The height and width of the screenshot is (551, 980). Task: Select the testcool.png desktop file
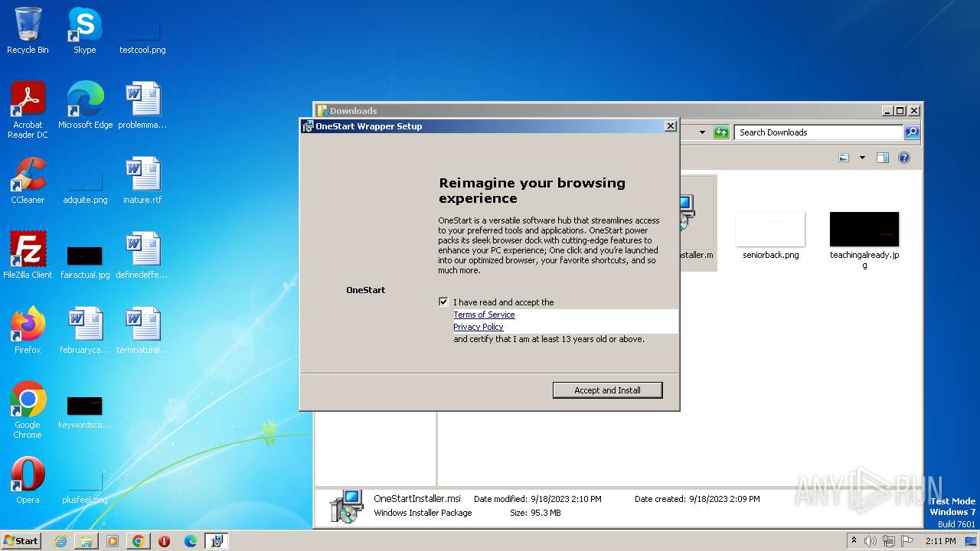pyautogui.click(x=142, y=31)
